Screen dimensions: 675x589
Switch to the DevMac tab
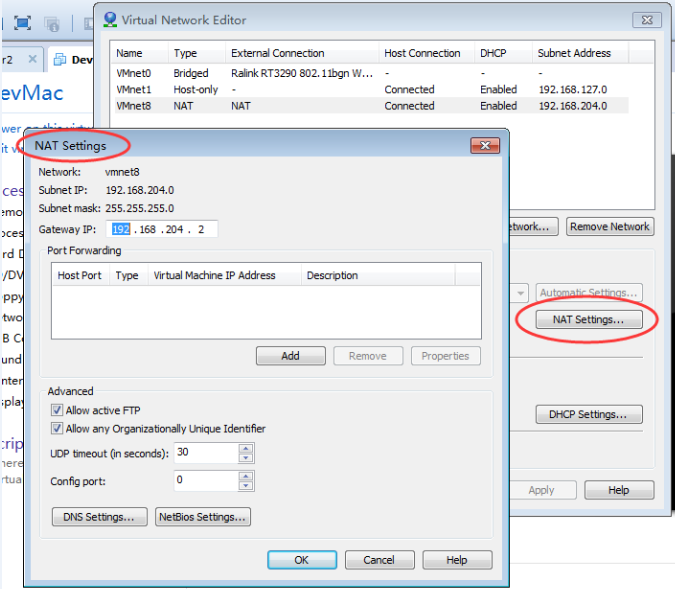(73, 59)
